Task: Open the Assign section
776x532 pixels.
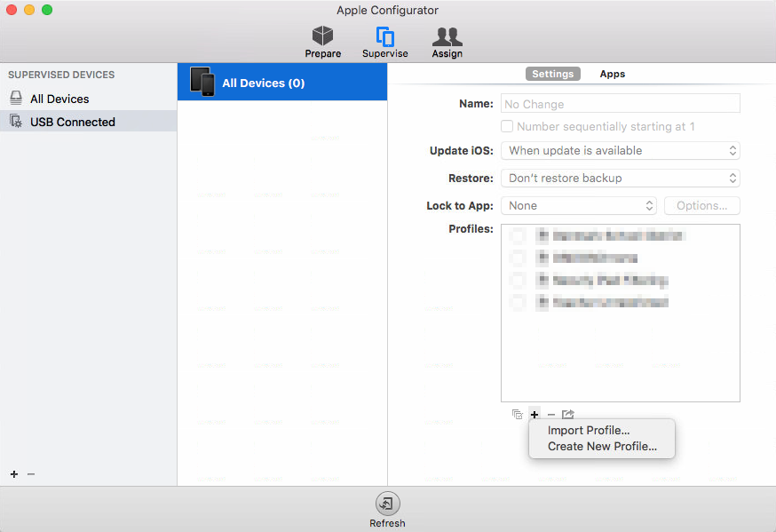Action: [x=447, y=42]
